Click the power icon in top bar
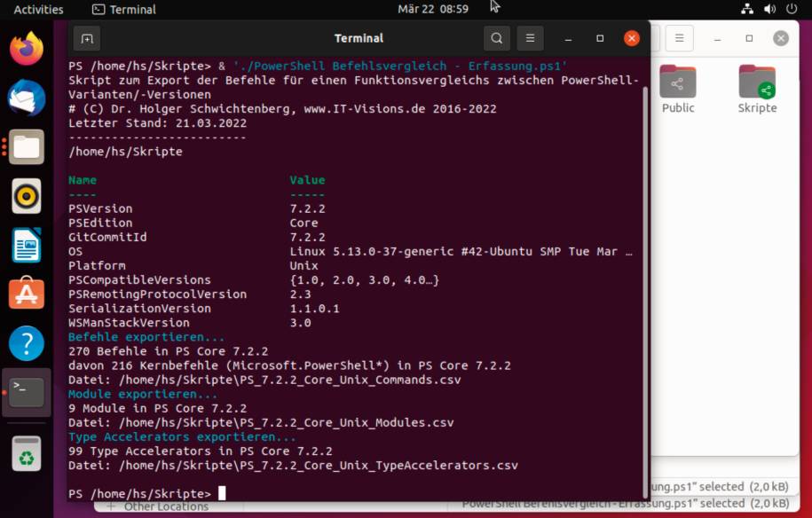812x518 pixels. click(792, 9)
